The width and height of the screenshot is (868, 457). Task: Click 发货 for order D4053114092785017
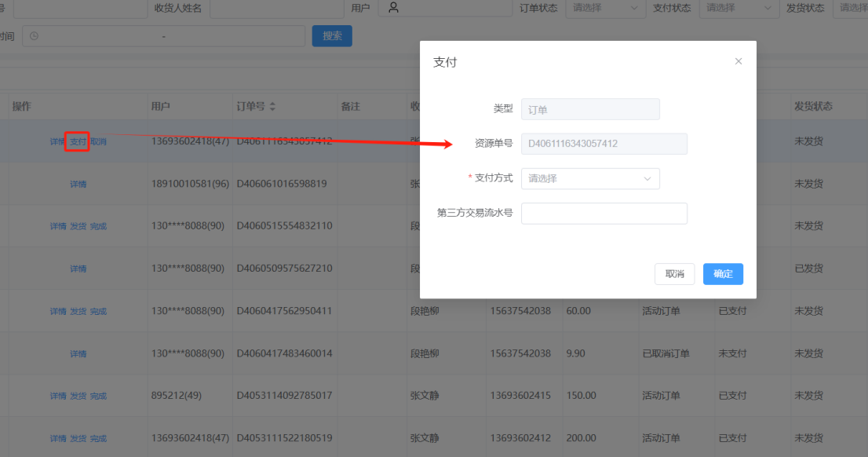[78, 396]
